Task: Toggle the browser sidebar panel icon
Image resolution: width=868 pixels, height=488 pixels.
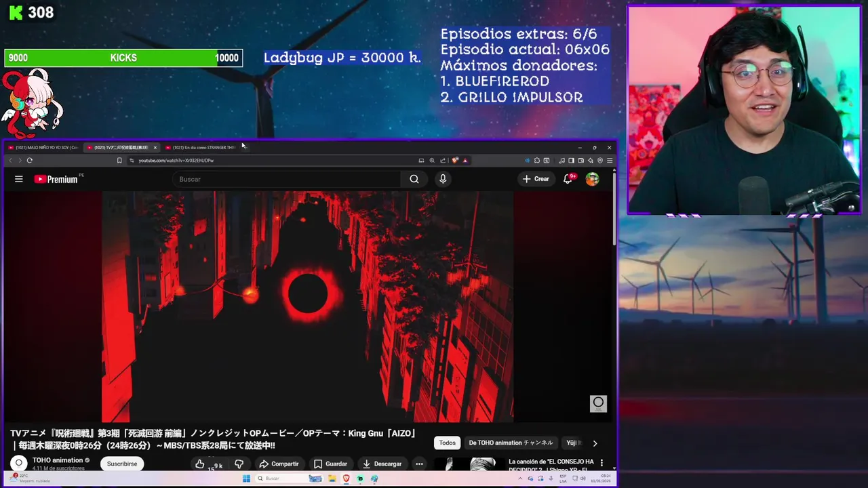Action: point(571,161)
